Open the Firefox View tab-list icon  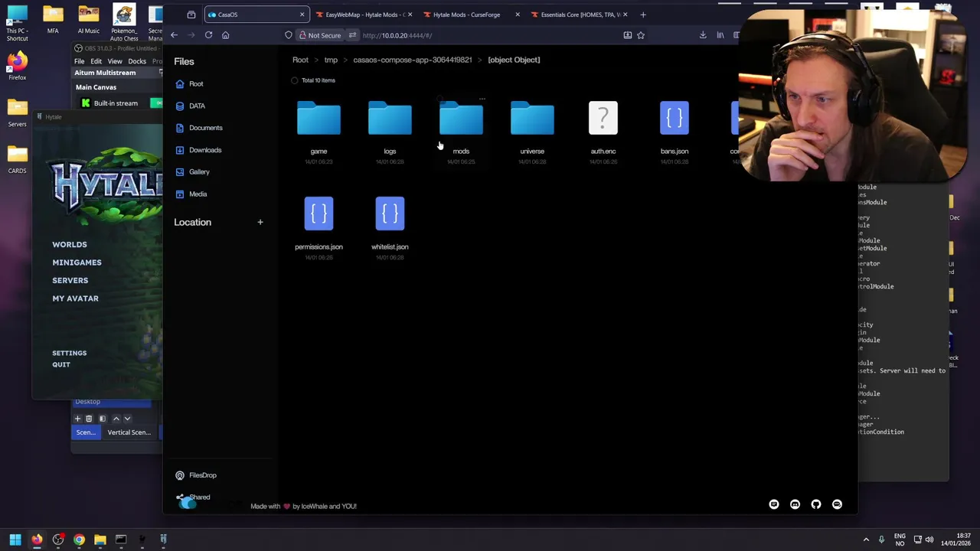point(191,15)
